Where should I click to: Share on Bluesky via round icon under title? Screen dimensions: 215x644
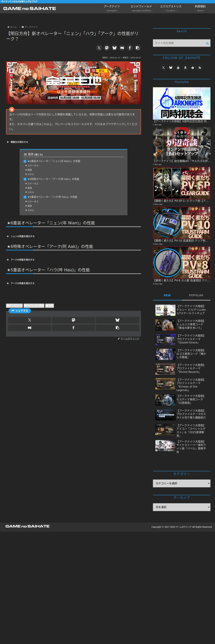click(x=114, y=48)
